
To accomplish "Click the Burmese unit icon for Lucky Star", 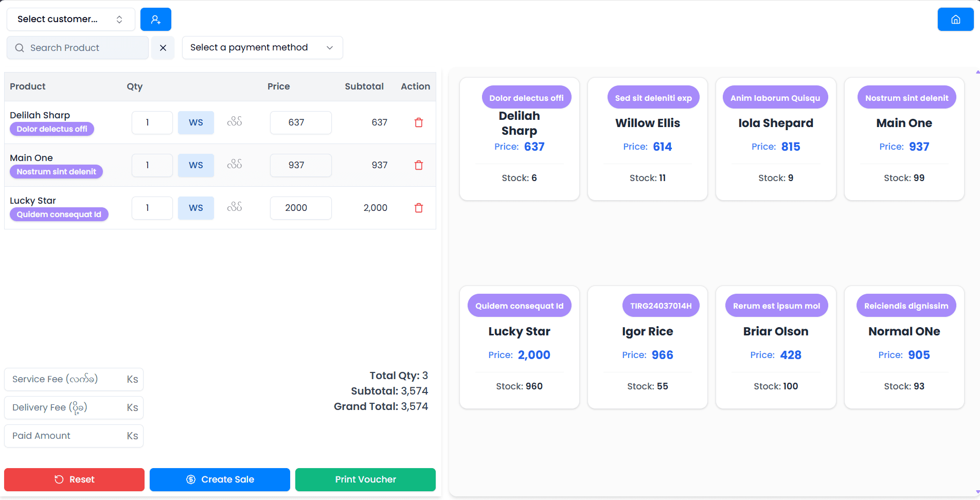I will [235, 207].
